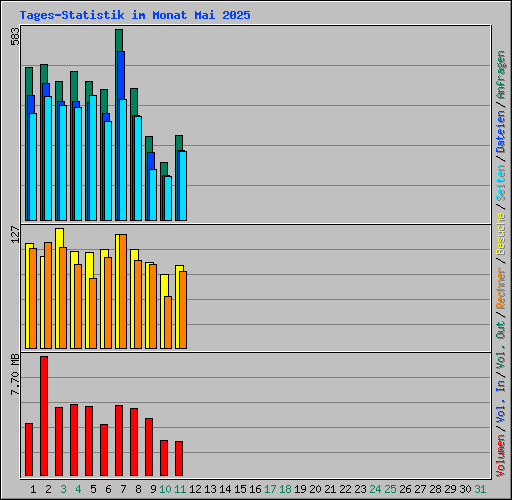Click day label '23' on the x-axis
Image resolution: width=512 pixels, height=500 pixels.
[360, 489]
